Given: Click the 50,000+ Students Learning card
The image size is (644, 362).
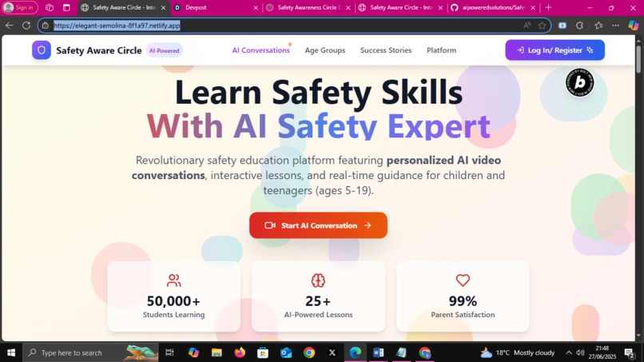Looking at the screenshot, I should (173, 296).
